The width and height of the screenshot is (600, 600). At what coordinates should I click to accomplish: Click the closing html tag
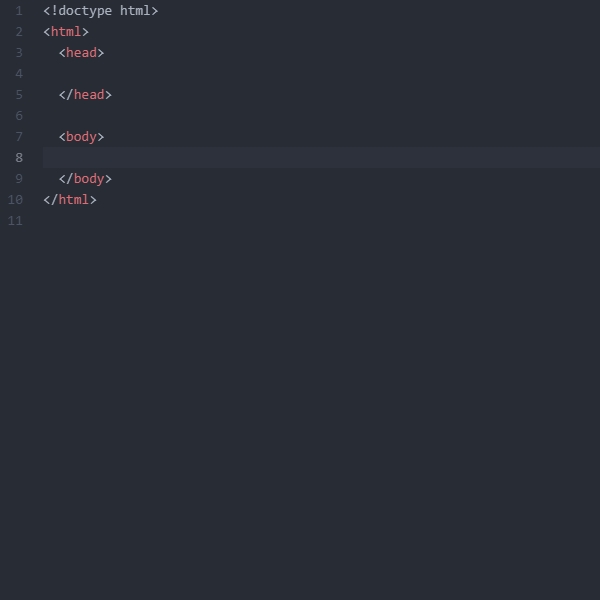70,200
